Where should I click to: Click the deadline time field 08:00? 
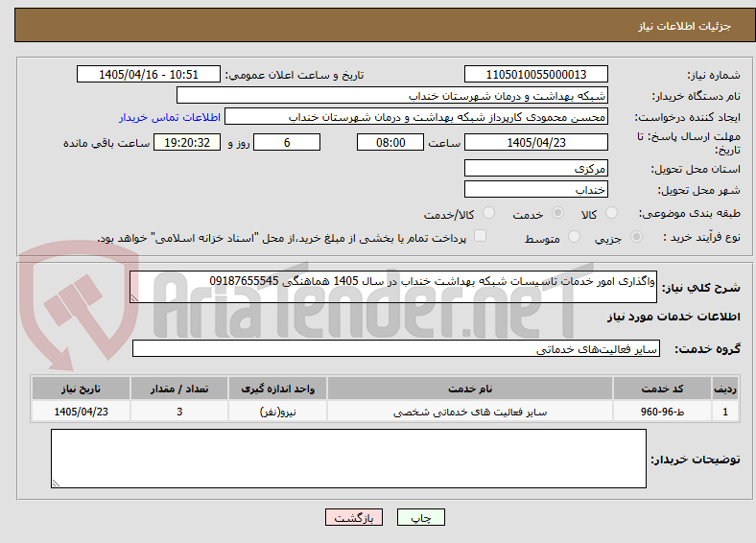pyautogui.click(x=390, y=142)
